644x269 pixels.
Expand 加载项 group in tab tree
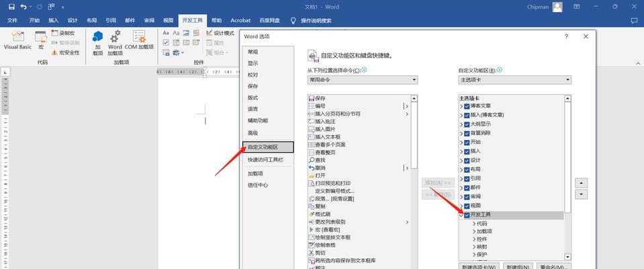click(474, 231)
